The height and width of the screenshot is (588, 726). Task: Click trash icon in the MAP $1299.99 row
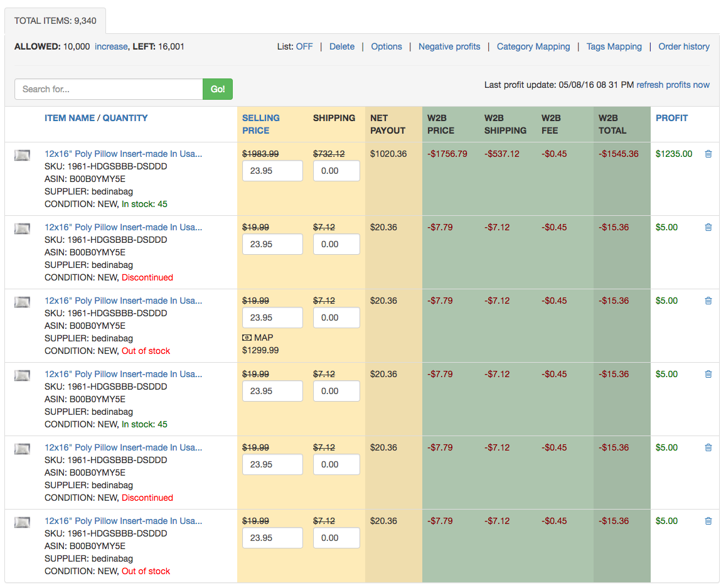pos(708,301)
